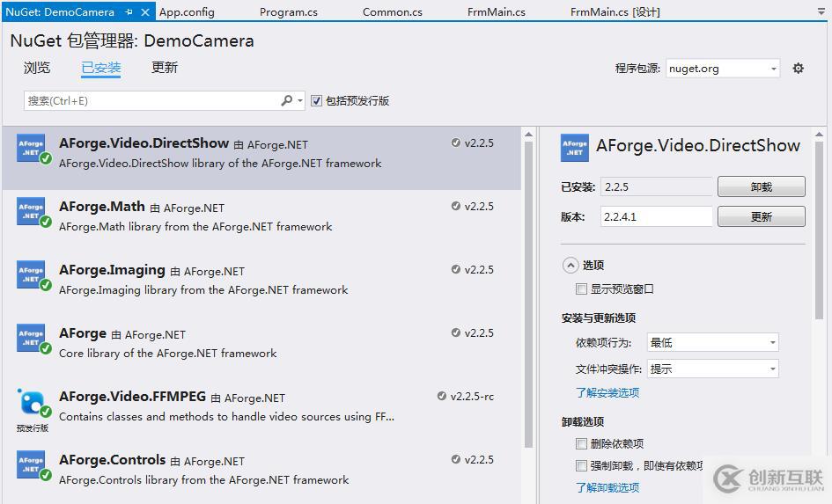Enable the 强制卸载 checkbox
832x504 pixels.
(x=582, y=466)
